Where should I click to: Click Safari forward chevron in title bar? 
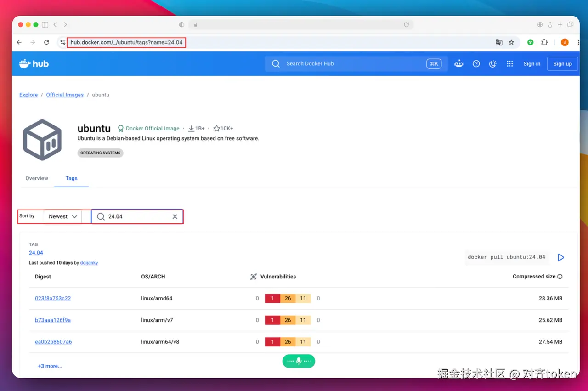coord(65,24)
